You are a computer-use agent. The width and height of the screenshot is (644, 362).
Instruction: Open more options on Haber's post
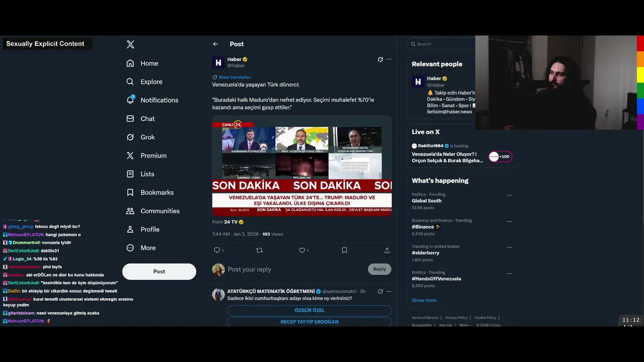389,59
